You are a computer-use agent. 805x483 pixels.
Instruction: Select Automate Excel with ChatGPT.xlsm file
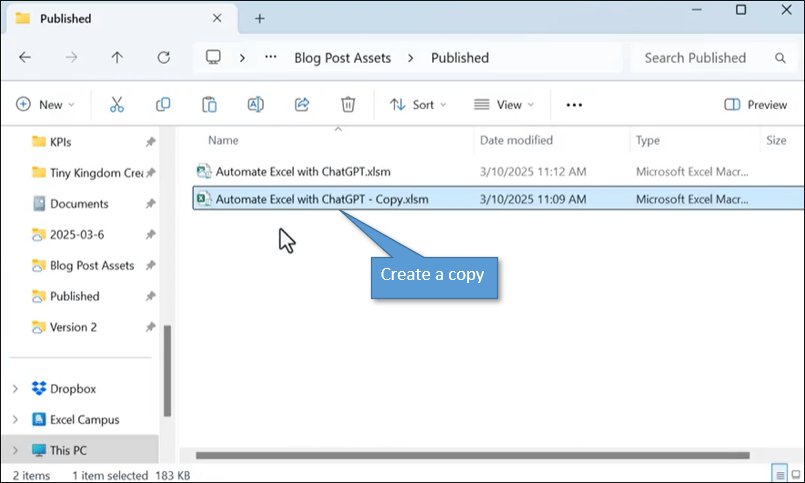(302, 171)
